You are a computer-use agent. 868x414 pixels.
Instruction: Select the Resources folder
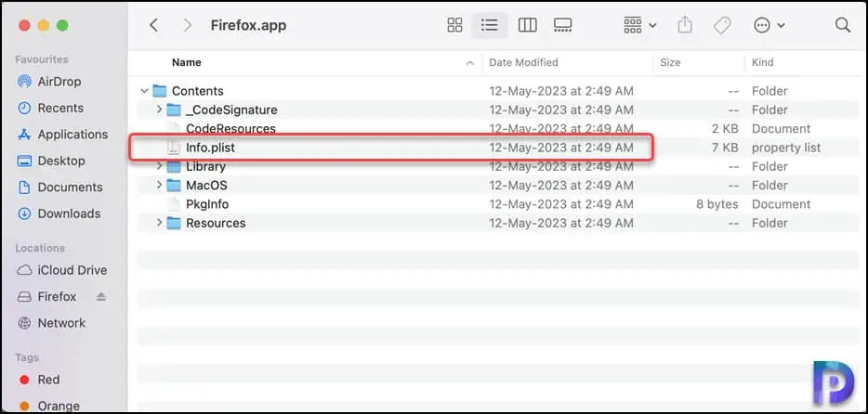[x=498, y=224]
